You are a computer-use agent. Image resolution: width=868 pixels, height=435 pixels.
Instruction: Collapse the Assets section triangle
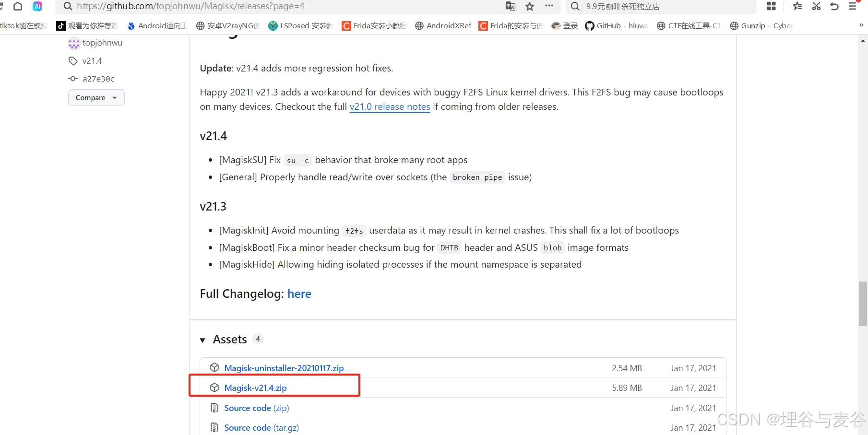[202, 340]
